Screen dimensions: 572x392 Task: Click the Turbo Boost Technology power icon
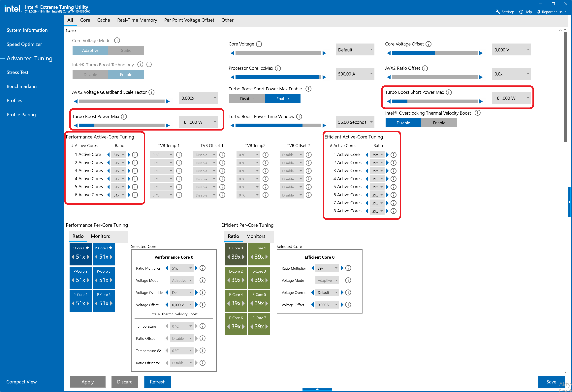(x=149, y=64)
